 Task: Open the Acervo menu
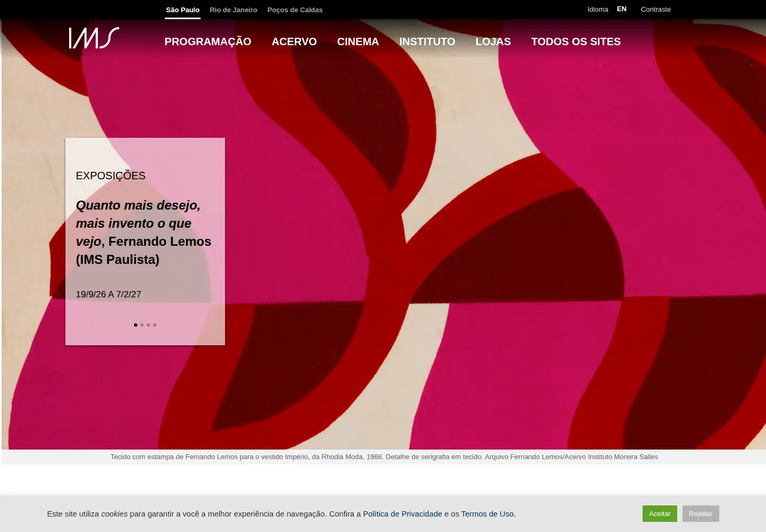click(x=294, y=41)
